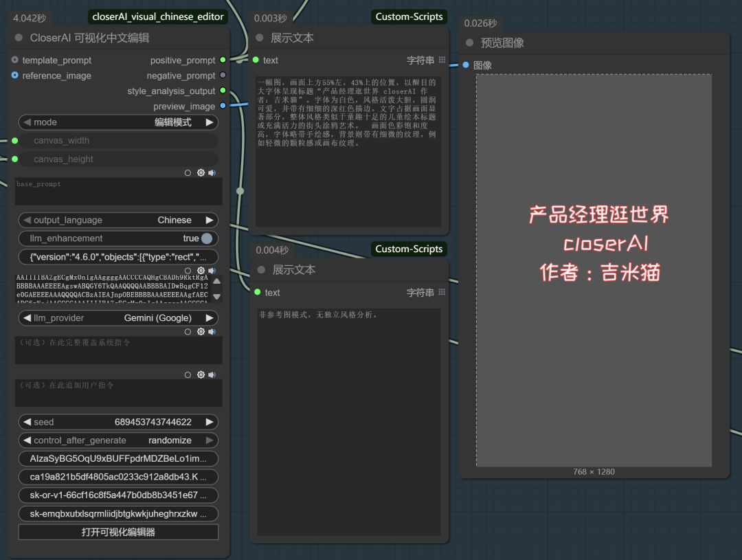Click the speaker icon below the llm_provider row
The image size is (742, 560).
[212, 331]
